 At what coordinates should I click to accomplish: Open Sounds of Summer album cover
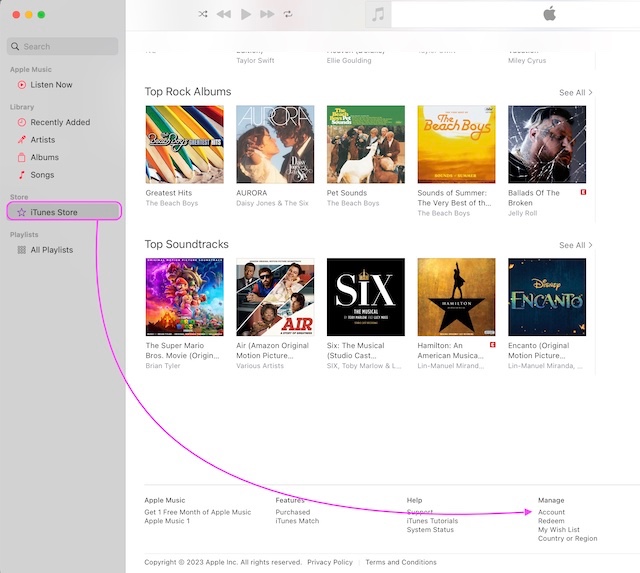tap(456, 144)
